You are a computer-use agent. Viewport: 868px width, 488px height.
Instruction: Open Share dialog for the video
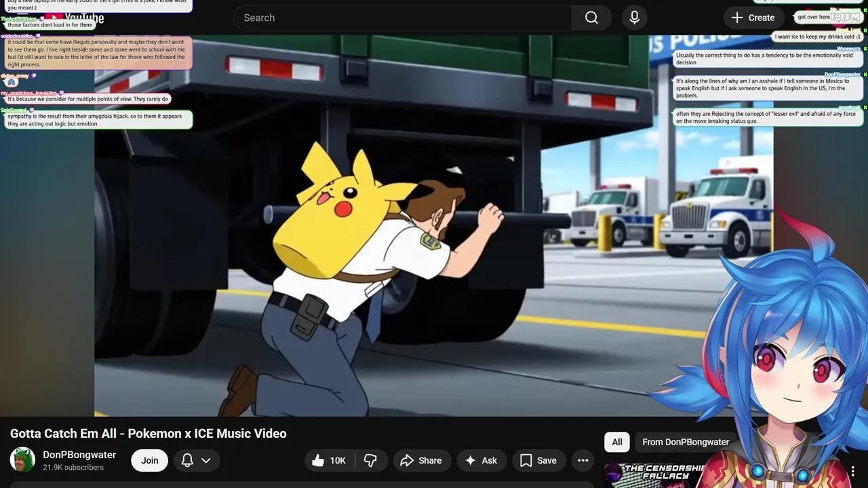tap(421, 460)
